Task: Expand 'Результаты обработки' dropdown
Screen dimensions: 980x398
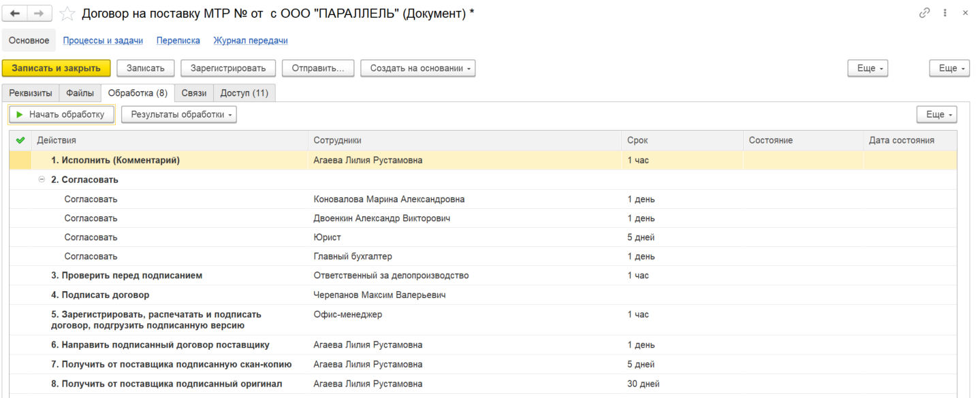Action: (179, 114)
